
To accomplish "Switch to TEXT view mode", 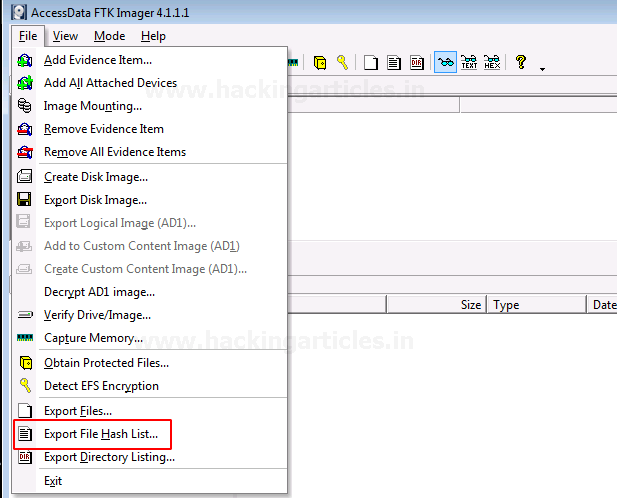I will (x=469, y=62).
